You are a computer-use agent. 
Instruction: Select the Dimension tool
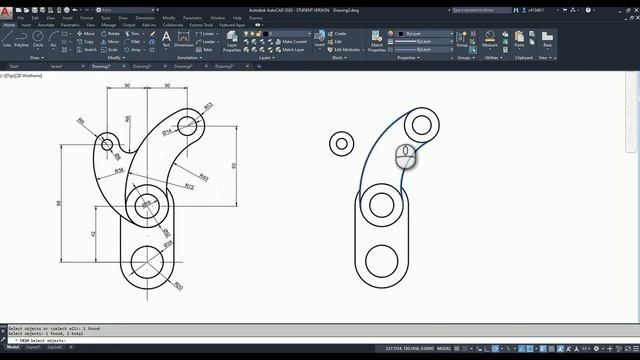184,40
